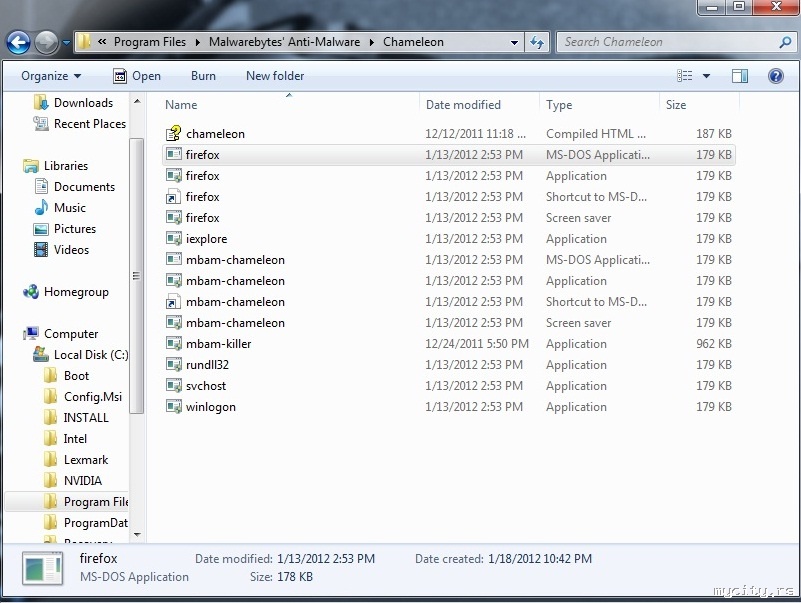Open the Organize menu
The image size is (801, 603).
coord(51,76)
